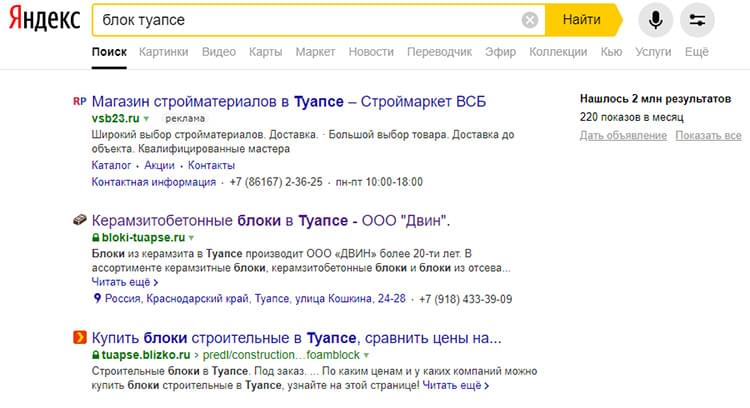This screenshot has width=750, height=408.
Task: Click the пн-пт 10:00-18:00 working hours text
Action: 379,182
